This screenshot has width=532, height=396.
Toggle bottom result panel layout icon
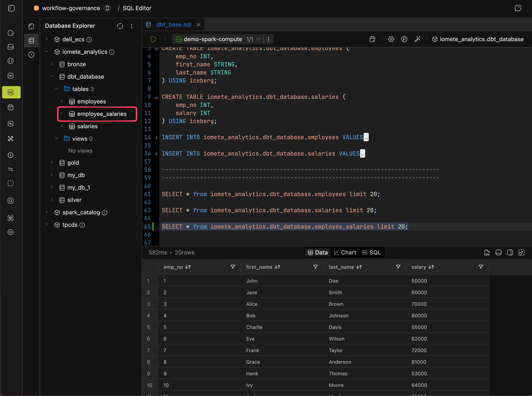pyautogui.click(x=498, y=252)
